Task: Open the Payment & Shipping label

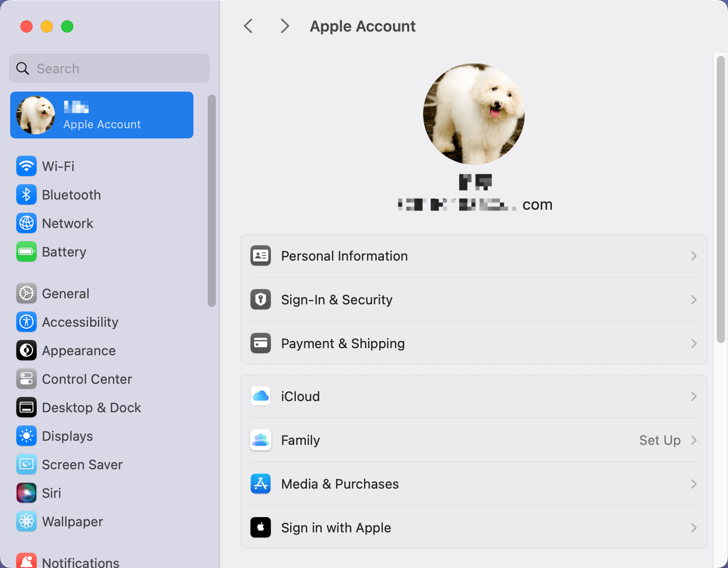Action: (343, 344)
